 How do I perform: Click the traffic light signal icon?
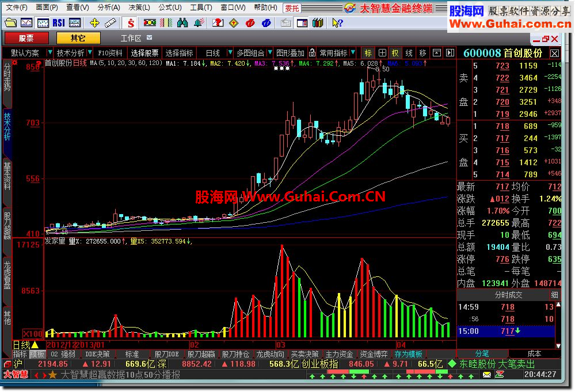coord(150,23)
